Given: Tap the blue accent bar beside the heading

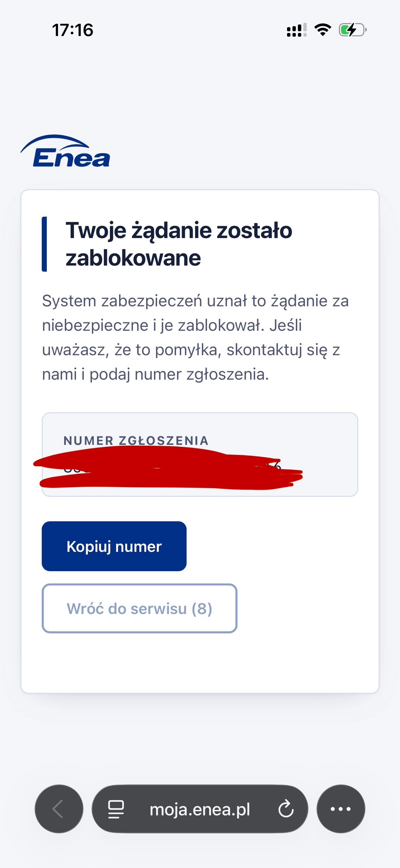Looking at the screenshot, I should click(44, 244).
